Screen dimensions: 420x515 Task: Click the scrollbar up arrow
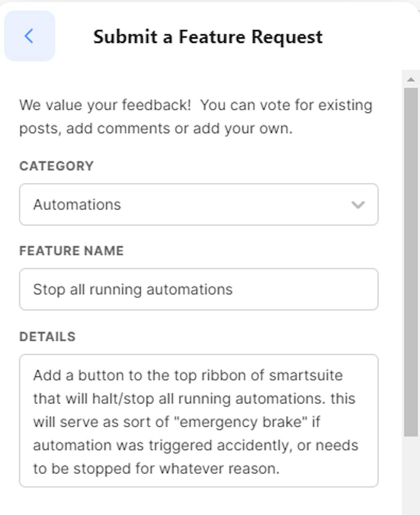pyautogui.click(x=410, y=78)
